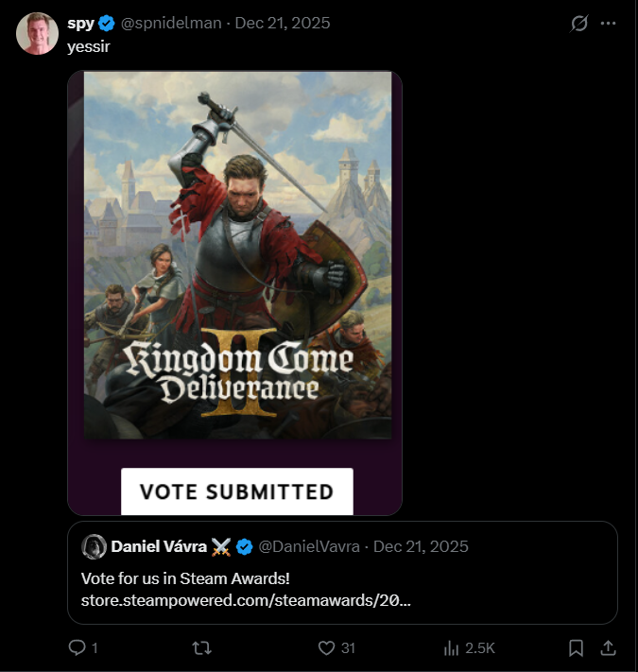Click the share upload icon
638x672 pixels.
[609, 647]
